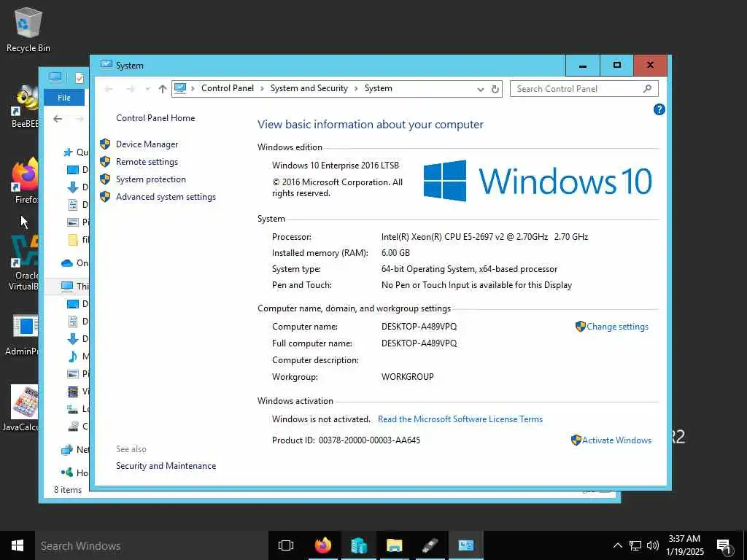Open the Windows Start menu
The height and width of the screenshot is (560, 747).
click(x=18, y=545)
